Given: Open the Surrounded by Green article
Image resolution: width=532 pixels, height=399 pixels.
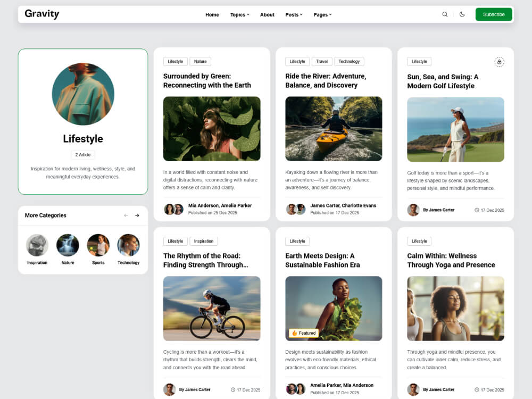Looking at the screenshot, I should pos(212,80).
